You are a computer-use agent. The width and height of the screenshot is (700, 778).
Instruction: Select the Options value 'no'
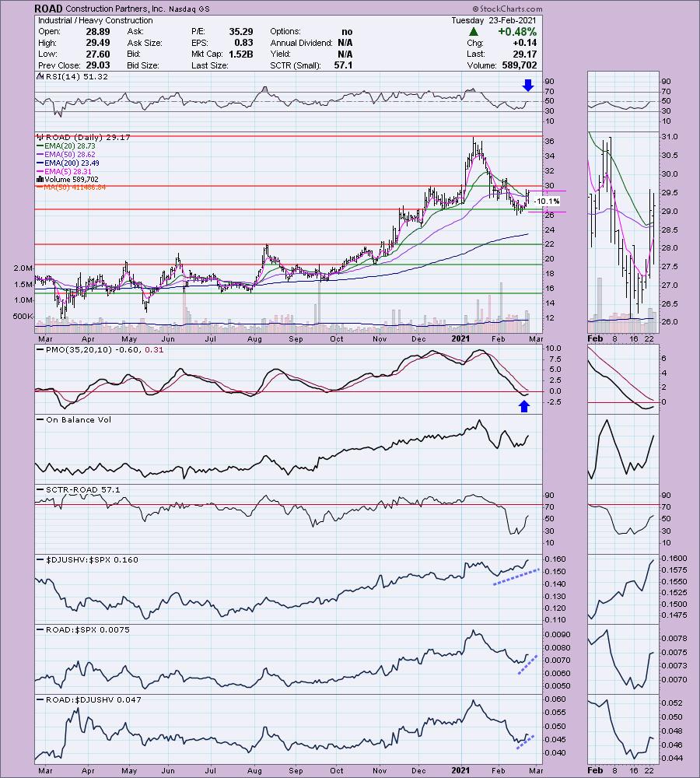tap(347, 32)
